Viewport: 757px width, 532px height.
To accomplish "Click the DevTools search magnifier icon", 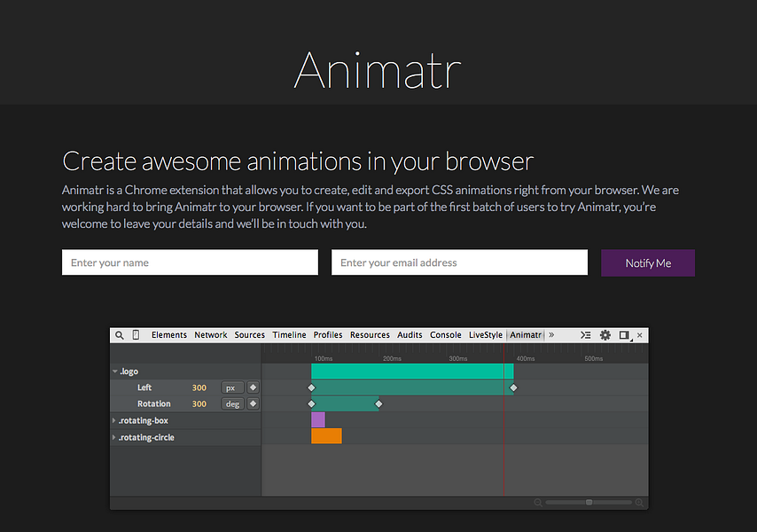I will click(120, 335).
